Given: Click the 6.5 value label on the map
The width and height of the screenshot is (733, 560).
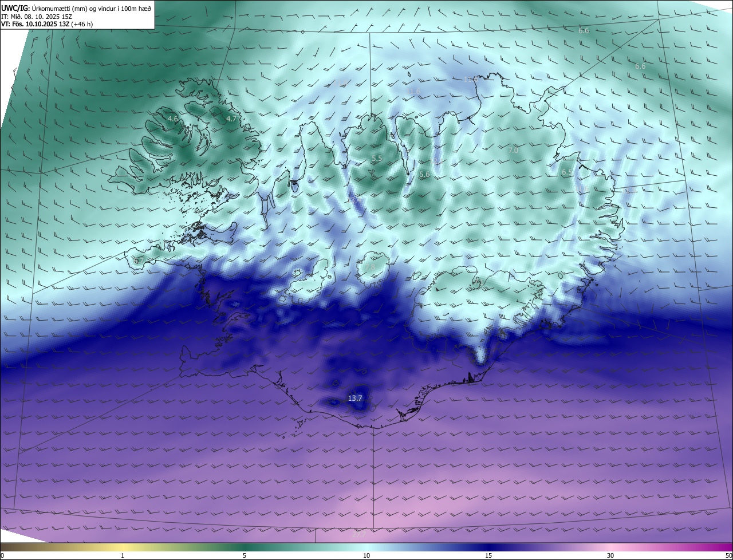Looking at the screenshot, I should click(567, 172).
